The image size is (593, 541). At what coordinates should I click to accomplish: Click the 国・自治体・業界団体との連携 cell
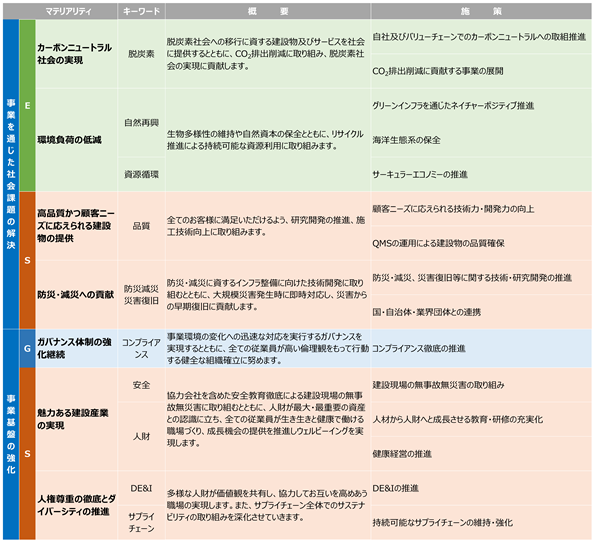click(x=481, y=312)
